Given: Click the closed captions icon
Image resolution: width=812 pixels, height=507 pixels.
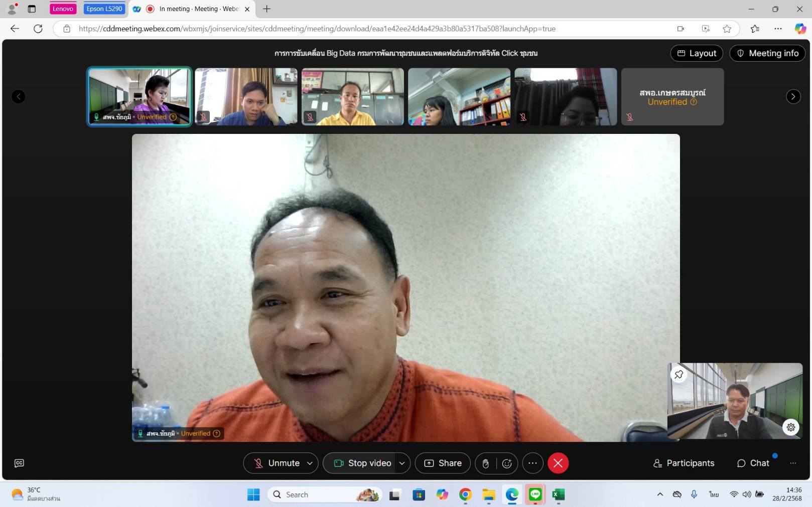Looking at the screenshot, I should coord(19,463).
